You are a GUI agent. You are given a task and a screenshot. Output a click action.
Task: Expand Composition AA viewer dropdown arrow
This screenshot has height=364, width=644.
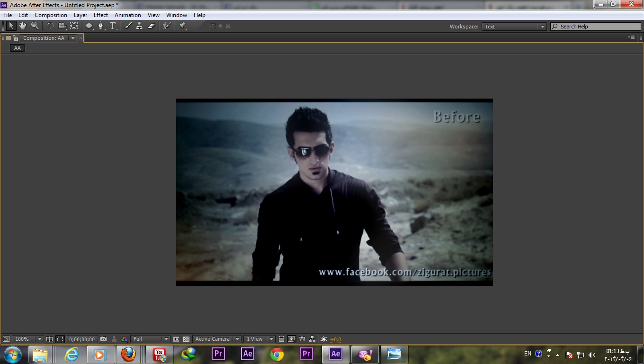[x=73, y=38]
